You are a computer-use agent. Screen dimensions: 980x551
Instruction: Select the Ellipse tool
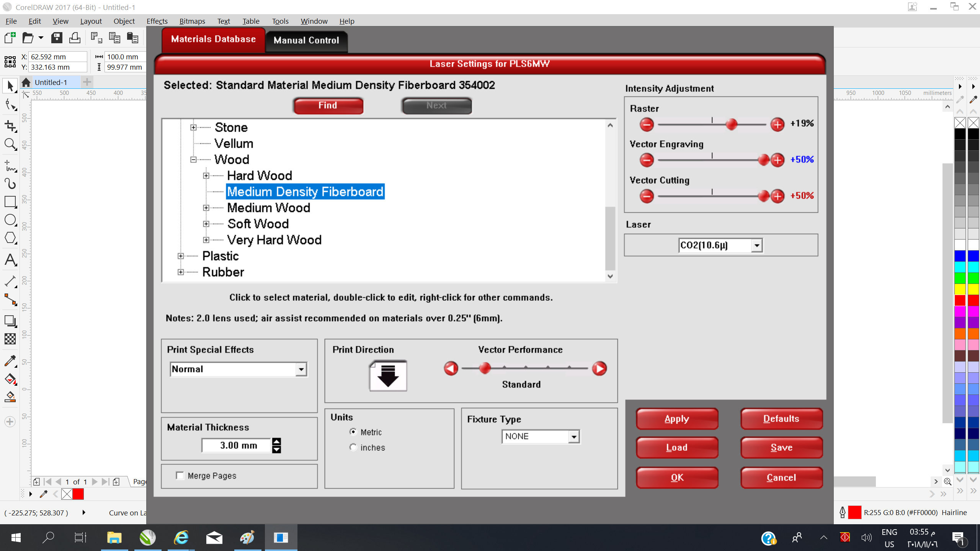10,220
